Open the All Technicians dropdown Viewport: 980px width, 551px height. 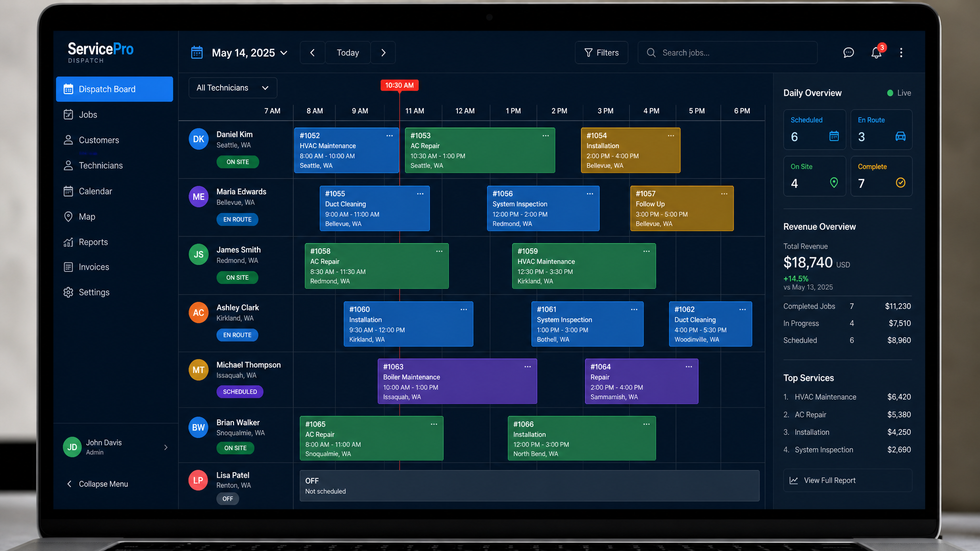coord(233,88)
